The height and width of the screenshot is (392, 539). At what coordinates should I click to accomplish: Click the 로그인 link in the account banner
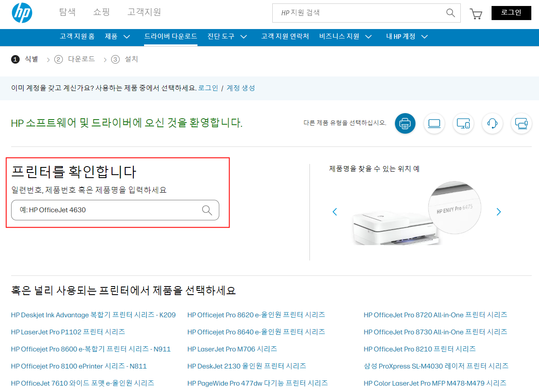coord(208,88)
